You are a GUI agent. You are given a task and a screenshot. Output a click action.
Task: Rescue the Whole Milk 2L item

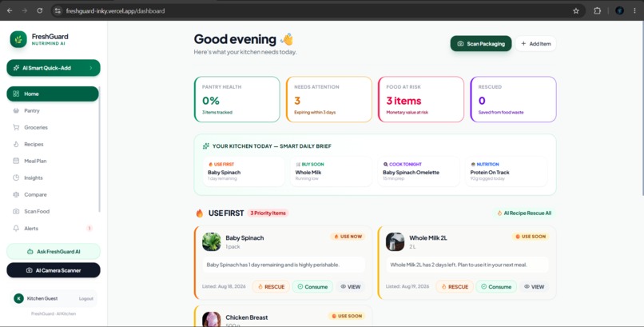click(455, 287)
